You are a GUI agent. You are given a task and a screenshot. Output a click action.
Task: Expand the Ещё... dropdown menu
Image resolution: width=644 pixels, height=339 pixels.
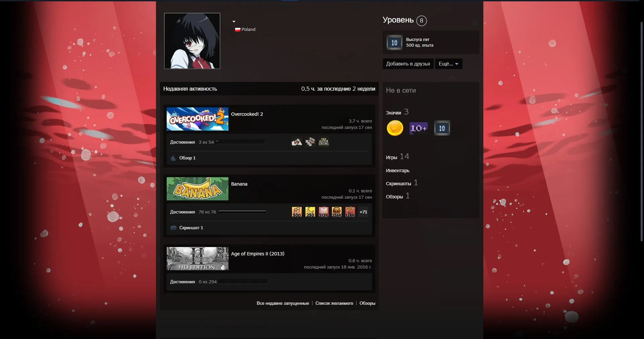coord(448,64)
